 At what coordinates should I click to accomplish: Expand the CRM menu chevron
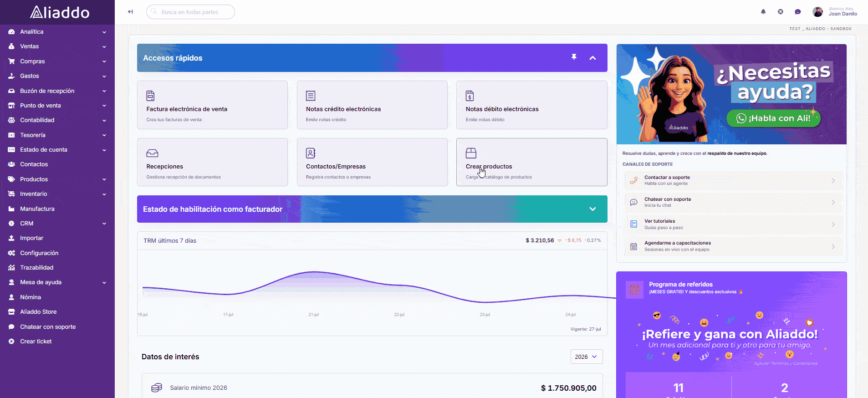[104, 224]
